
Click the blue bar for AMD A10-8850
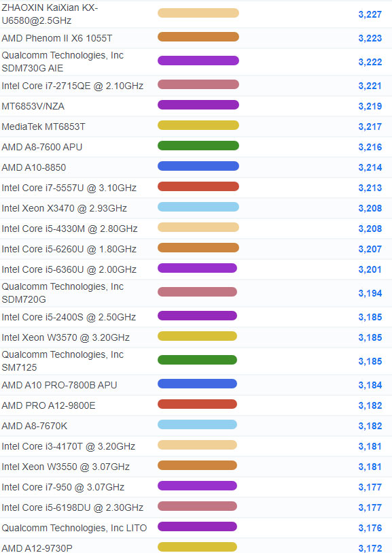198,166
